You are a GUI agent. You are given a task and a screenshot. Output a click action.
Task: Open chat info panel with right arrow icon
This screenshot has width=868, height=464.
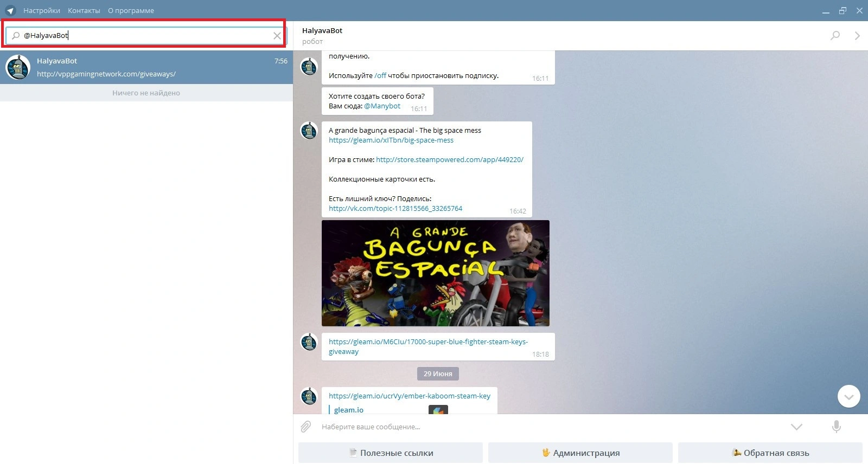click(857, 36)
